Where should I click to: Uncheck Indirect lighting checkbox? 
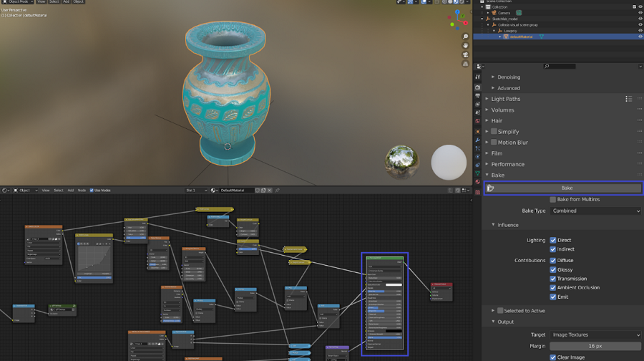tap(553, 249)
